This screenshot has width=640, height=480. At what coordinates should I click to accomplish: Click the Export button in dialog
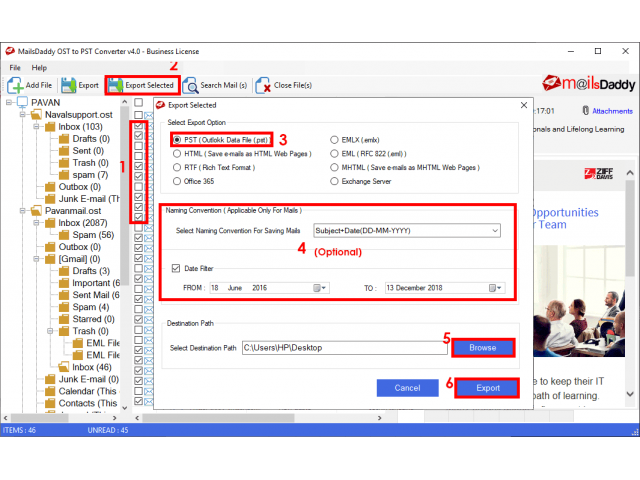pyautogui.click(x=488, y=388)
